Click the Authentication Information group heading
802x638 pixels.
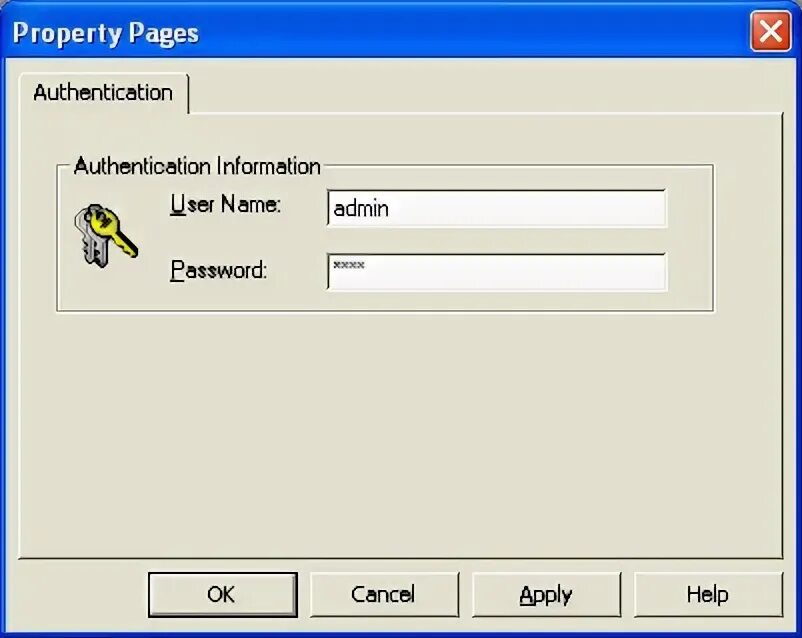[197, 166]
